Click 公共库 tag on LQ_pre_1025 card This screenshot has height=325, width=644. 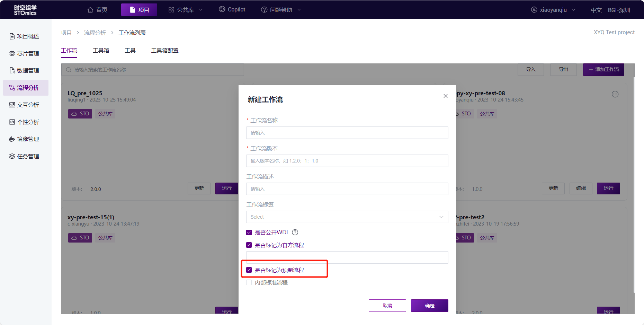105,114
